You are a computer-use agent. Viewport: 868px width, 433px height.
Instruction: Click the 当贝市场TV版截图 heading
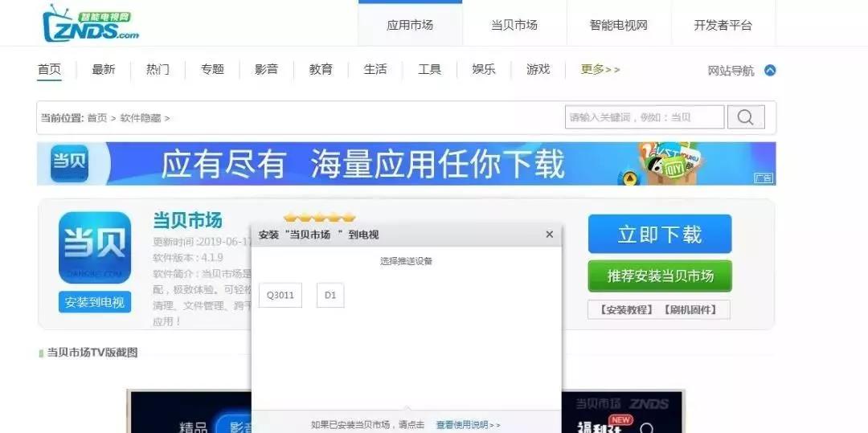pos(92,352)
